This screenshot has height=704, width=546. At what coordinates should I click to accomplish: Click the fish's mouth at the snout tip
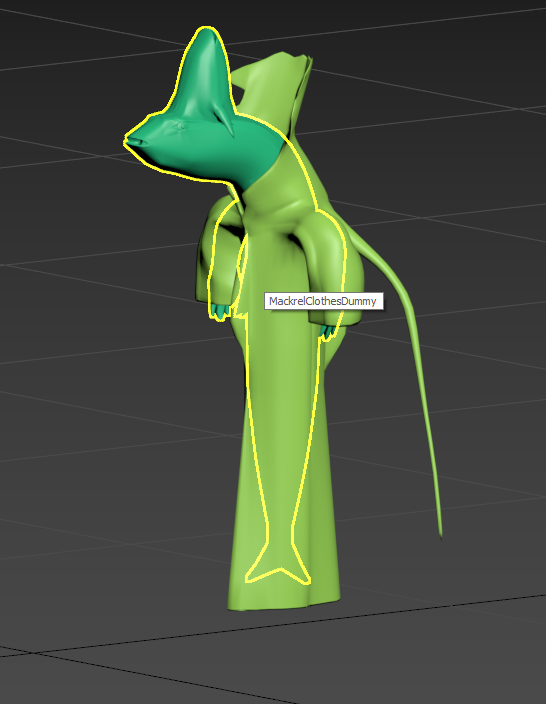coord(136,142)
